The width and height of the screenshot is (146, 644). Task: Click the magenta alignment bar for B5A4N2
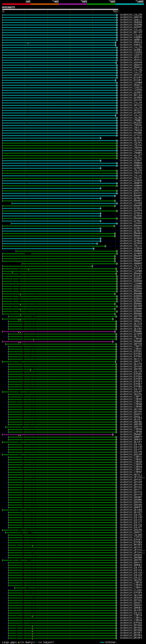[x=59, y=331]
